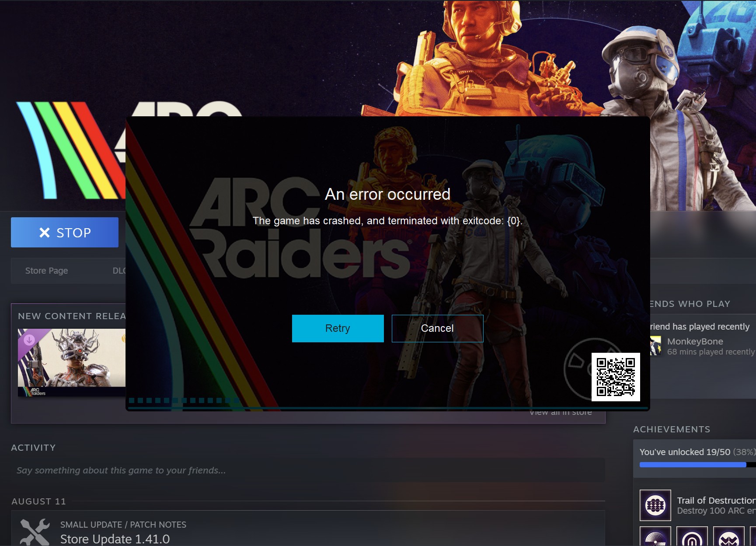Click the 'ACTIVITY' section heading
Image resolution: width=756 pixels, height=546 pixels.
click(33, 448)
